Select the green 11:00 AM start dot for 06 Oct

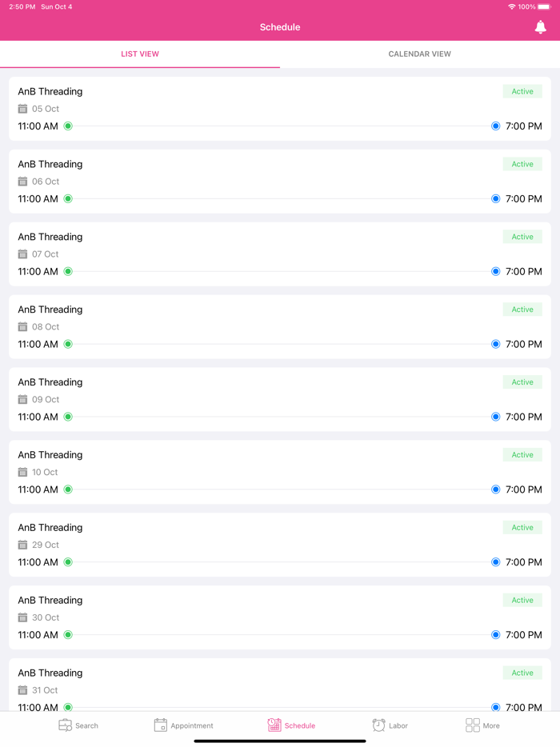coord(68,199)
